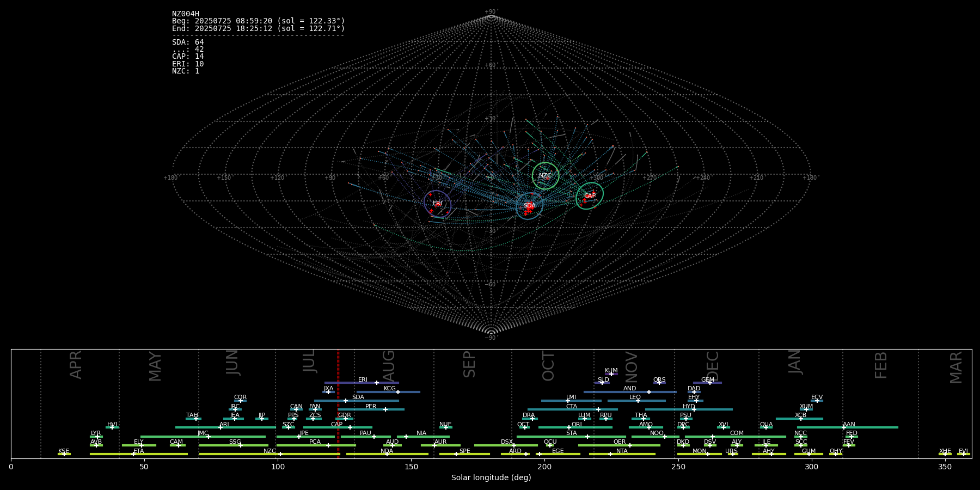Click the +150 longitude label on the map
Viewport: 980px width, 490px height.
point(224,178)
